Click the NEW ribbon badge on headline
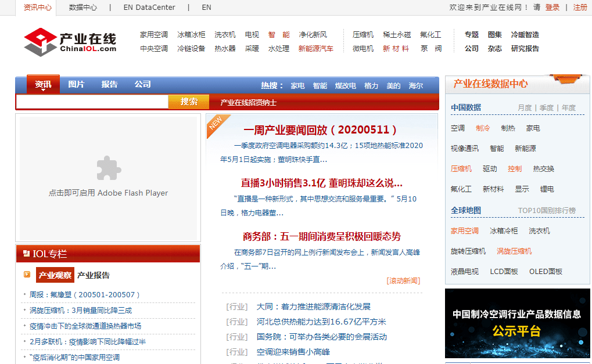The height and width of the screenshot is (364, 592). 217,125
